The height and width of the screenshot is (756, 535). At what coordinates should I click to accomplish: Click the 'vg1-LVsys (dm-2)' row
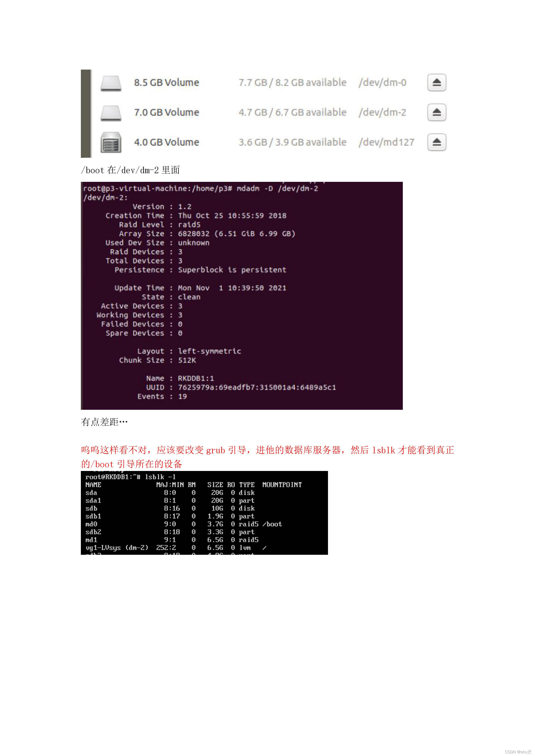pyautogui.click(x=176, y=548)
